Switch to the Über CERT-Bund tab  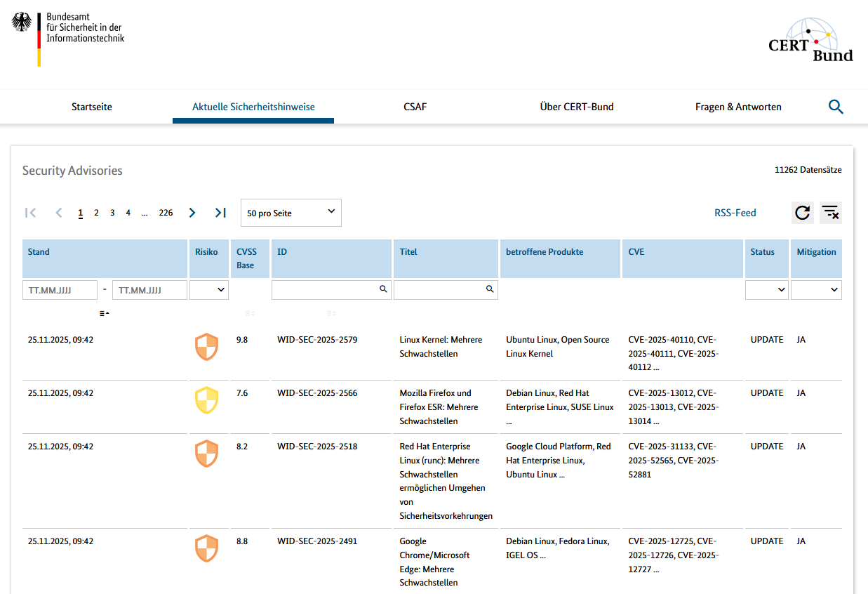tap(576, 107)
